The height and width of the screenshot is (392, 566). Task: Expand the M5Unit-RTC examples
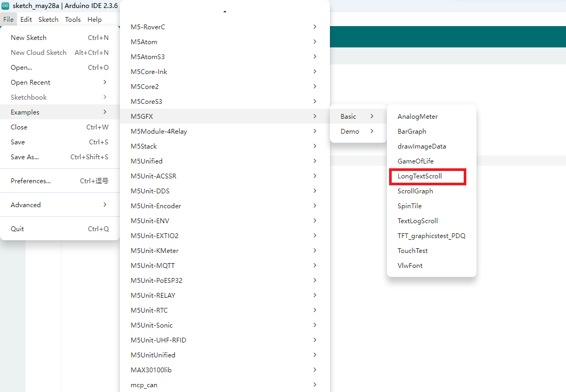tap(224, 310)
